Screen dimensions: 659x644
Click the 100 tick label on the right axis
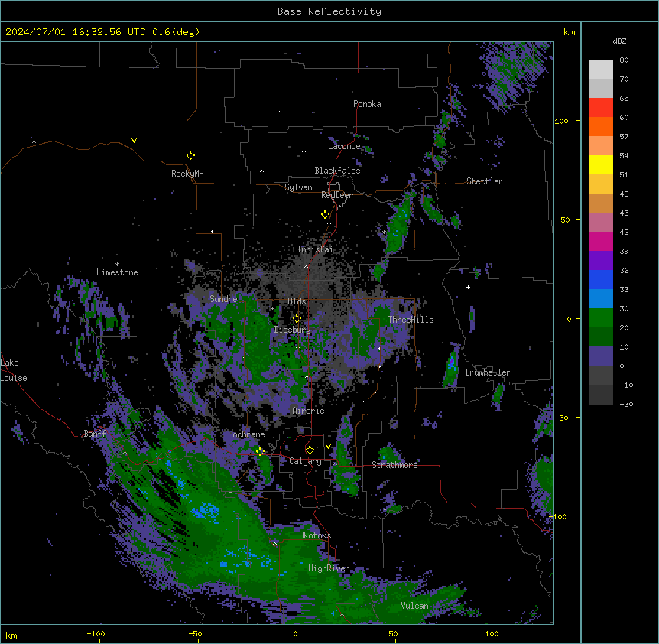pyautogui.click(x=561, y=122)
